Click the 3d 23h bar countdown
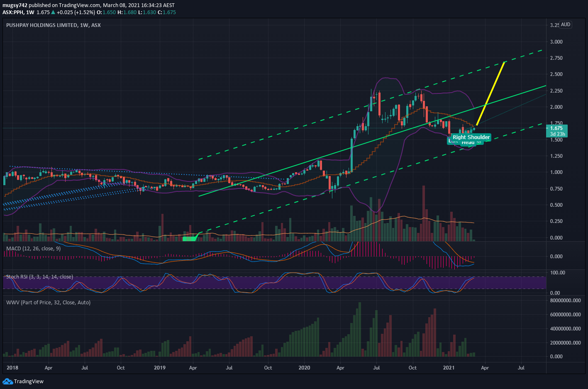The image size is (588, 389). [557, 134]
